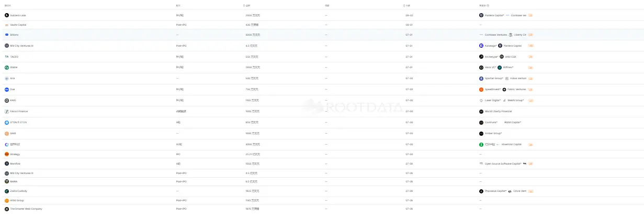Click the Manifold project logo
Viewport: 644px width, 217px height.
point(7,164)
